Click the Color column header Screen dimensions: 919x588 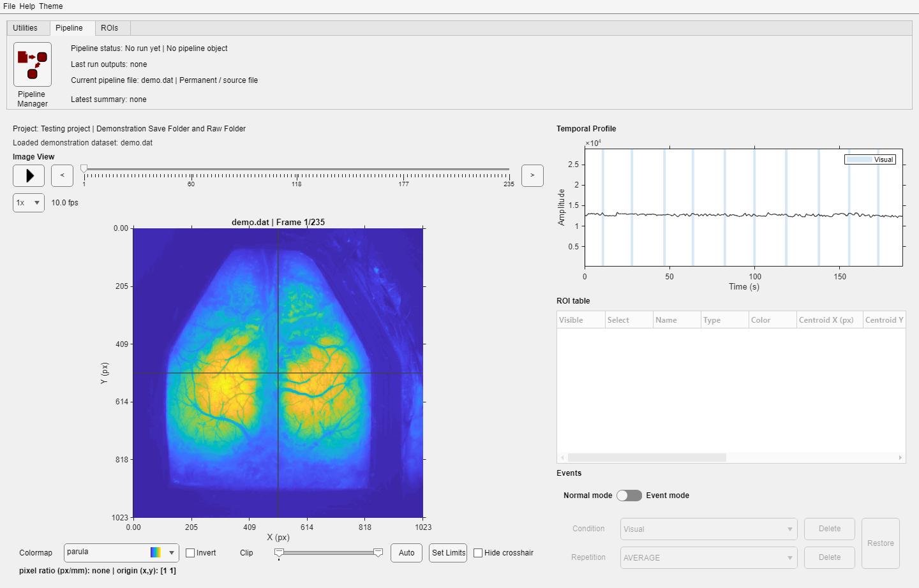click(772, 320)
